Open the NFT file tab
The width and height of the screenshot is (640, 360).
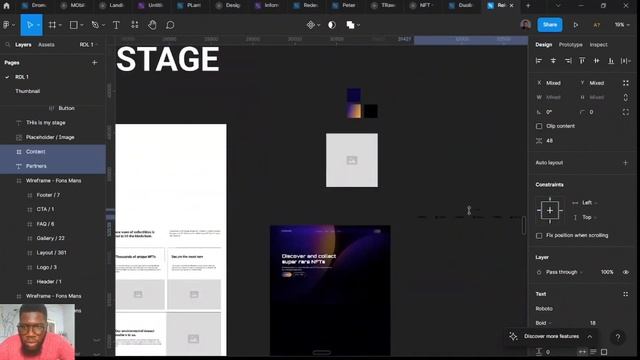pyautogui.click(x=421, y=5)
